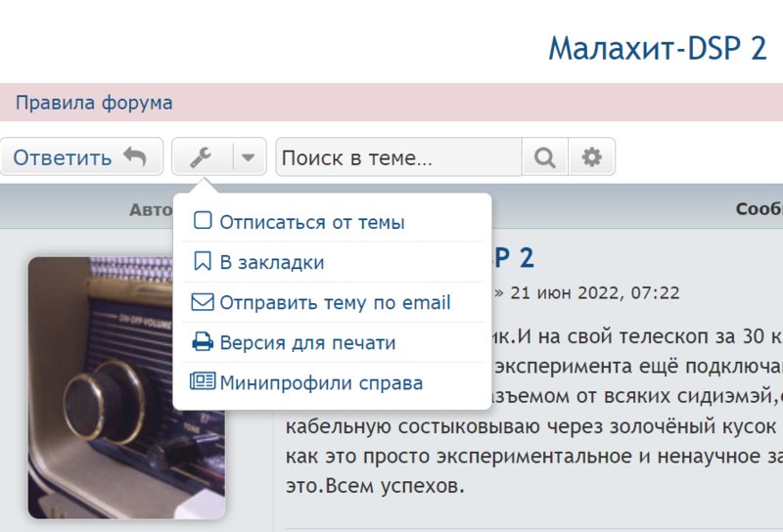Click the Ответить button text

(x=63, y=157)
